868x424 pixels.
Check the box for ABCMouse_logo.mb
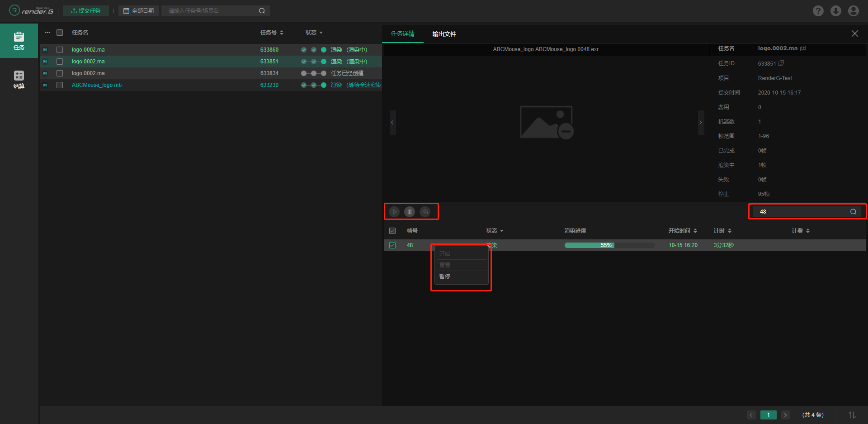[x=60, y=85]
